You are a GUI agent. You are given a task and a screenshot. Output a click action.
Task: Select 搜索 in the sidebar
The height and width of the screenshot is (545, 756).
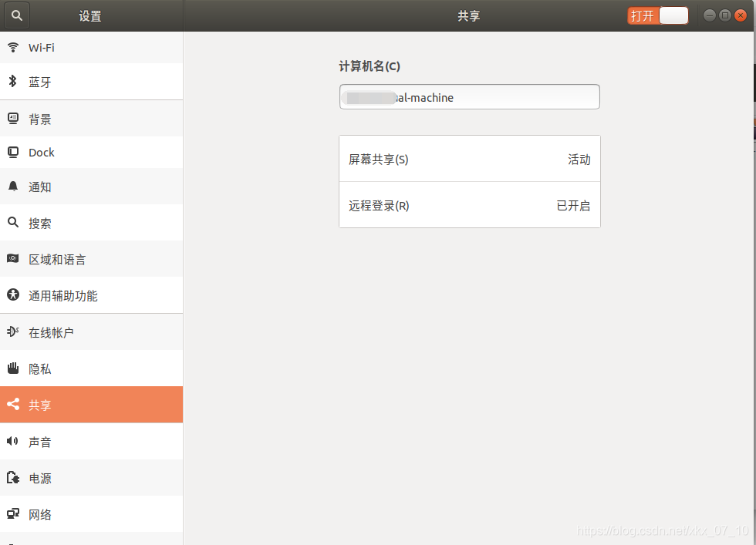92,223
